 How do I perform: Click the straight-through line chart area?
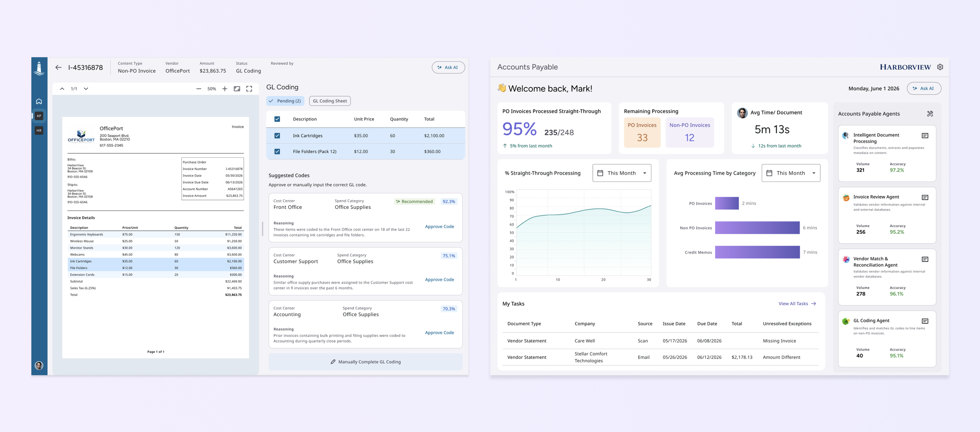584,233
